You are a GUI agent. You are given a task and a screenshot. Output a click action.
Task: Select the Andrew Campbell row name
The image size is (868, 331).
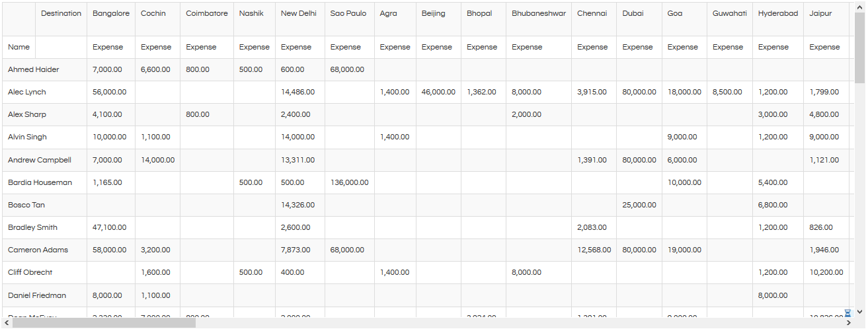click(44, 160)
